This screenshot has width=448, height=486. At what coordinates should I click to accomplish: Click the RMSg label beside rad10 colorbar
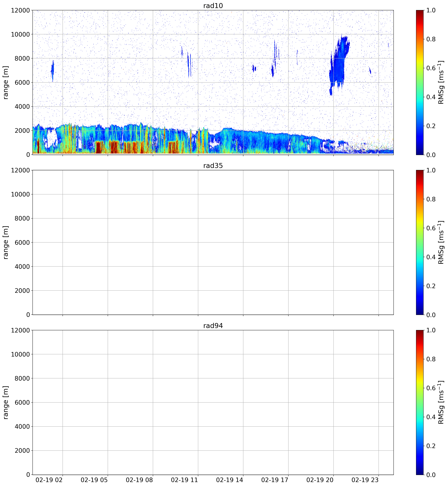tap(441, 82)
